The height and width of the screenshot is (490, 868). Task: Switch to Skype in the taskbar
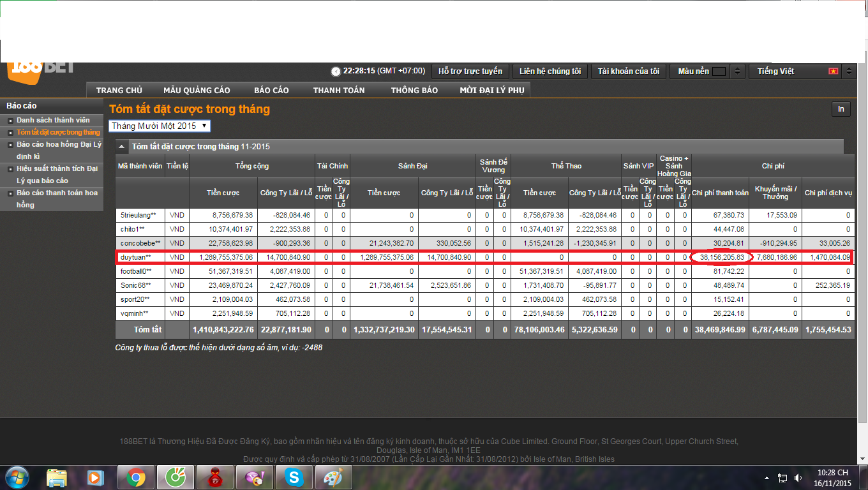294,477
